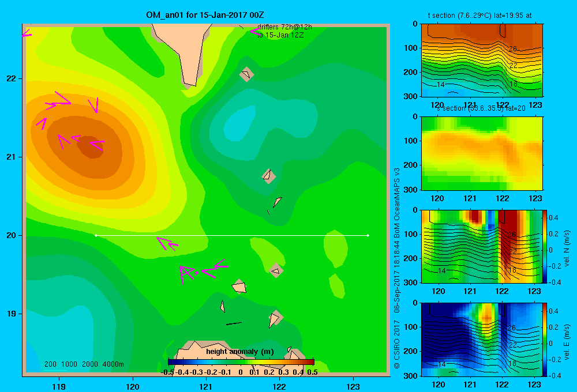Click the dark orange eddy core near 21N

91,147
